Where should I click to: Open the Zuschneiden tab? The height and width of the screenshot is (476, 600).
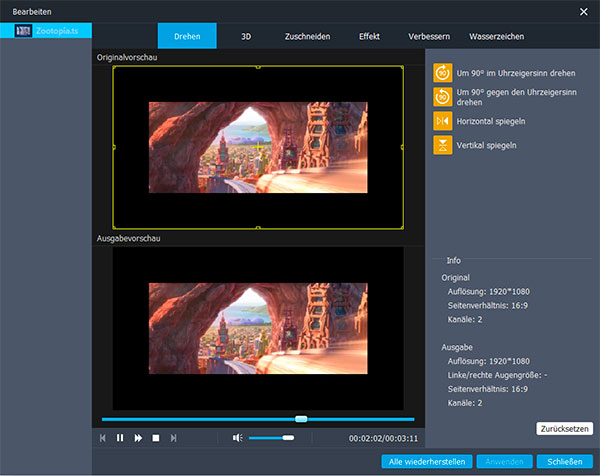click(307, 36)
